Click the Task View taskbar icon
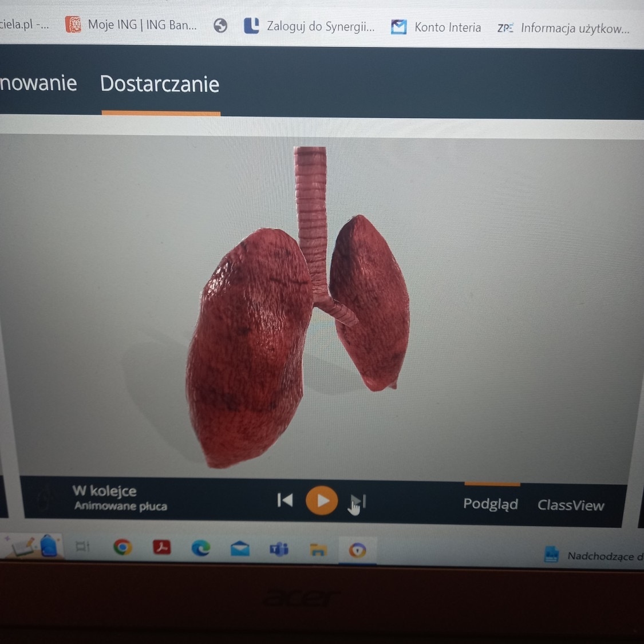Image resolution: width=644 pixels, height=644 pixels. [x=83, y=547]
